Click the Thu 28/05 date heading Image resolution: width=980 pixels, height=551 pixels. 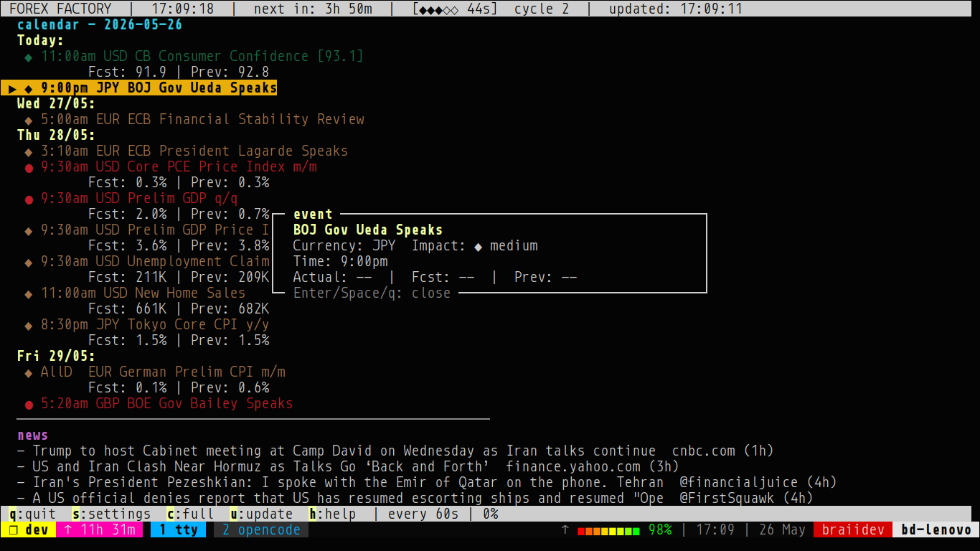point(56,135)
